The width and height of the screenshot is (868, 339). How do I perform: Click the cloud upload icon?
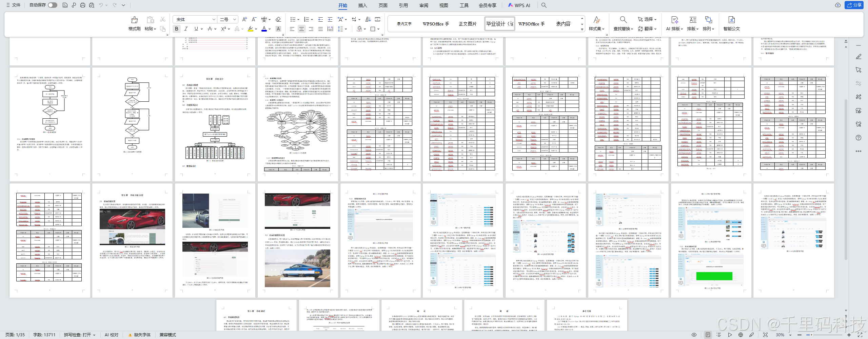click(x=837, y=5)
